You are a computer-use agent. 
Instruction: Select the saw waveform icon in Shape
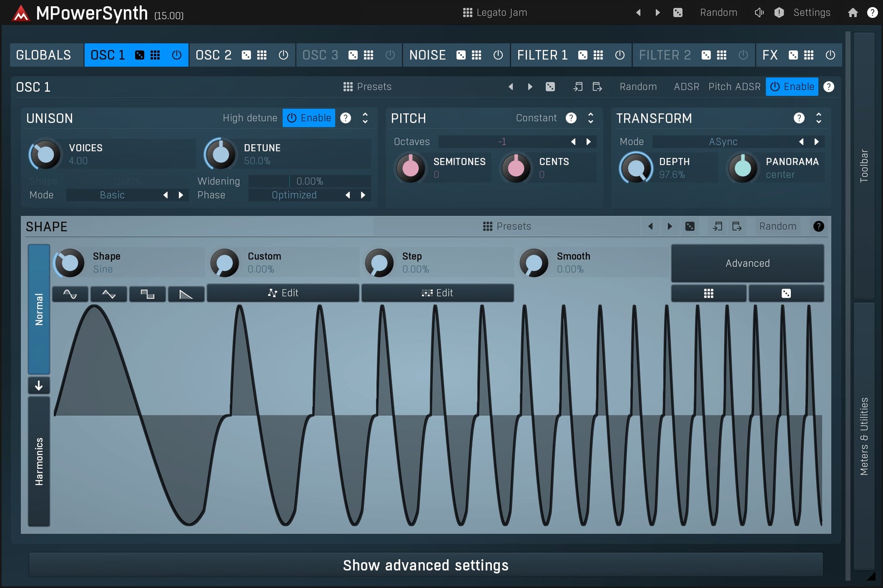[186, 294]
